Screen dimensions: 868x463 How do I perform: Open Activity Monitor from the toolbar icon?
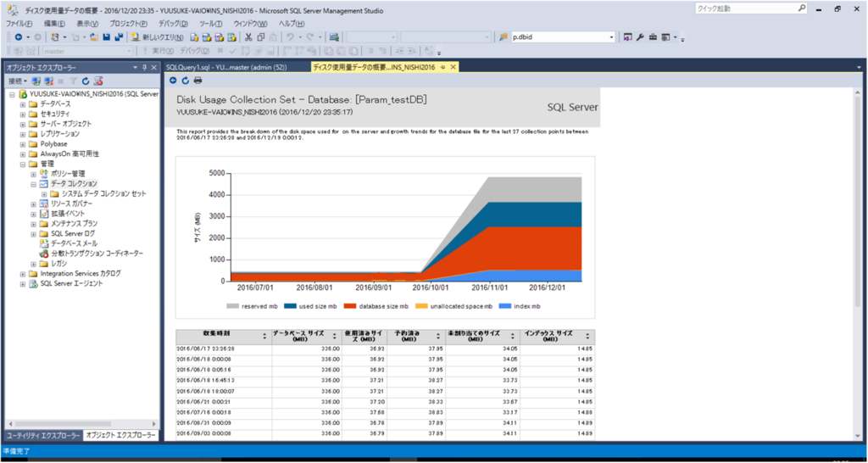pos(334,37)
